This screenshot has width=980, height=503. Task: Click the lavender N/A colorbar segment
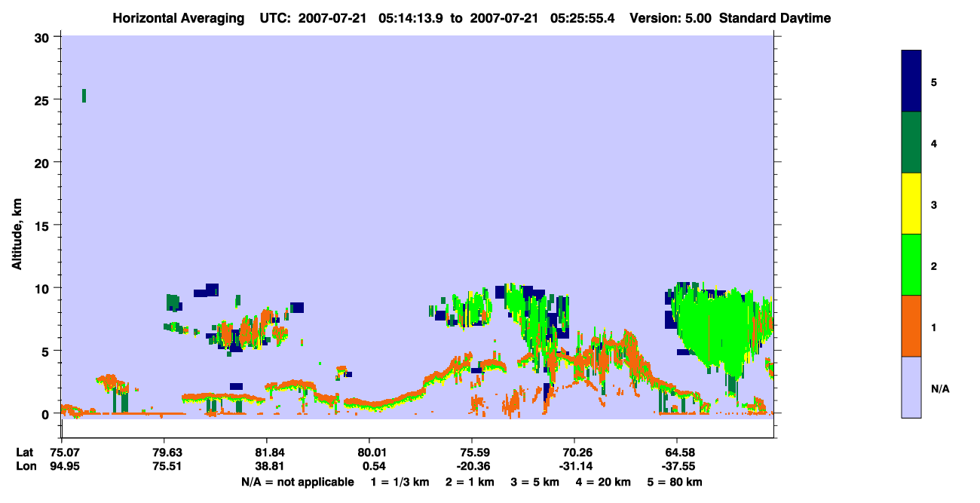[911, 387]
